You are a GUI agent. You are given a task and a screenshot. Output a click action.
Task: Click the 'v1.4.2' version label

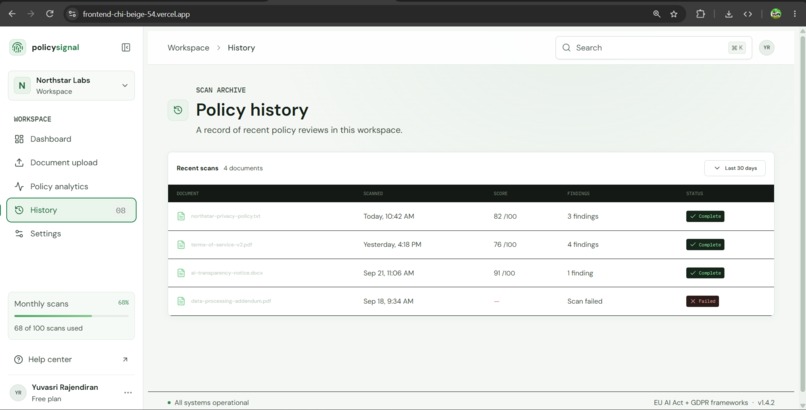click(766, 403)
